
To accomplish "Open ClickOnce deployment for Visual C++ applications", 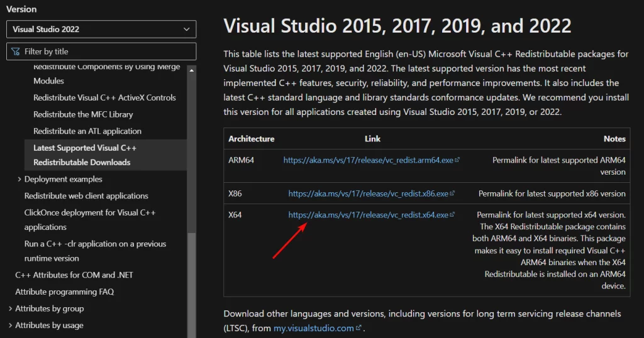I will tap(89, 220).
